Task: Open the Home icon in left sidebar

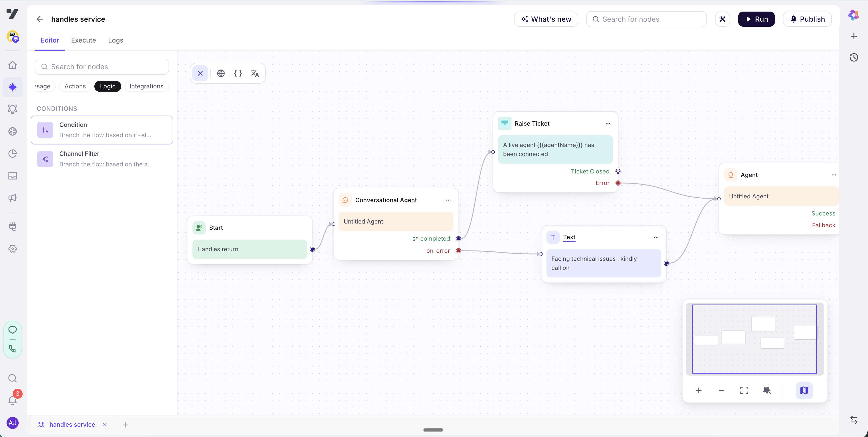Action: click(x=13, y=65)
